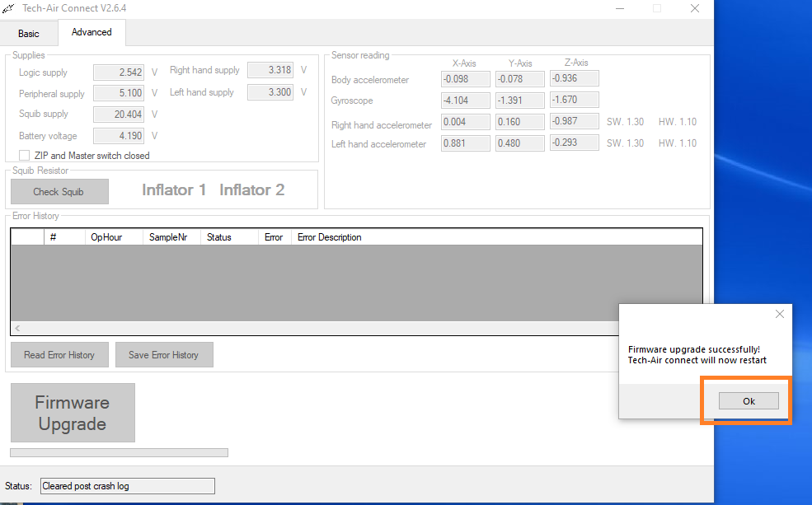
Task: Click the Left hand supply field
Action: pos(270,92)
